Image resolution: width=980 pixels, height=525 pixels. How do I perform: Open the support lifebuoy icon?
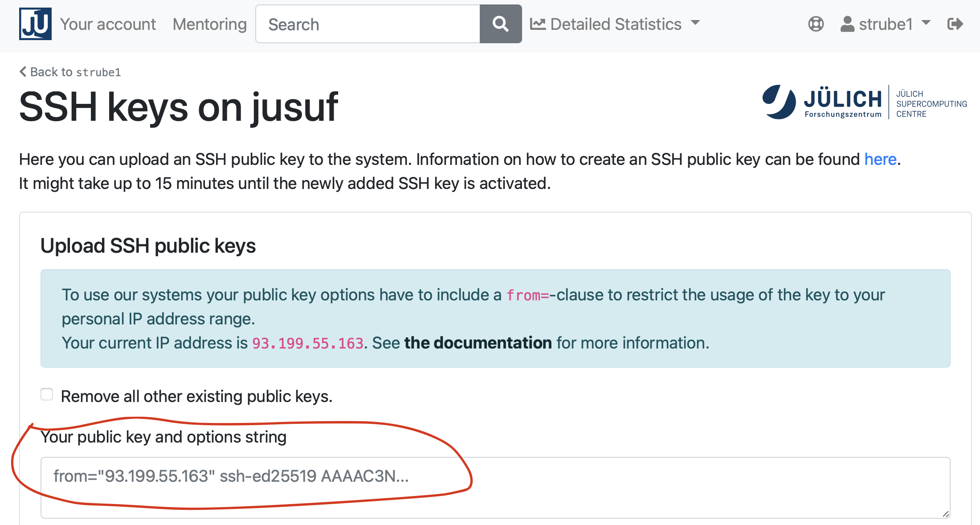pos(816,24)
